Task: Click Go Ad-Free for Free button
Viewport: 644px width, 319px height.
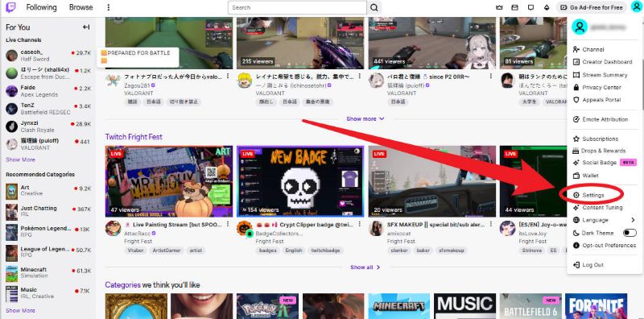Action: coord(592,7)
